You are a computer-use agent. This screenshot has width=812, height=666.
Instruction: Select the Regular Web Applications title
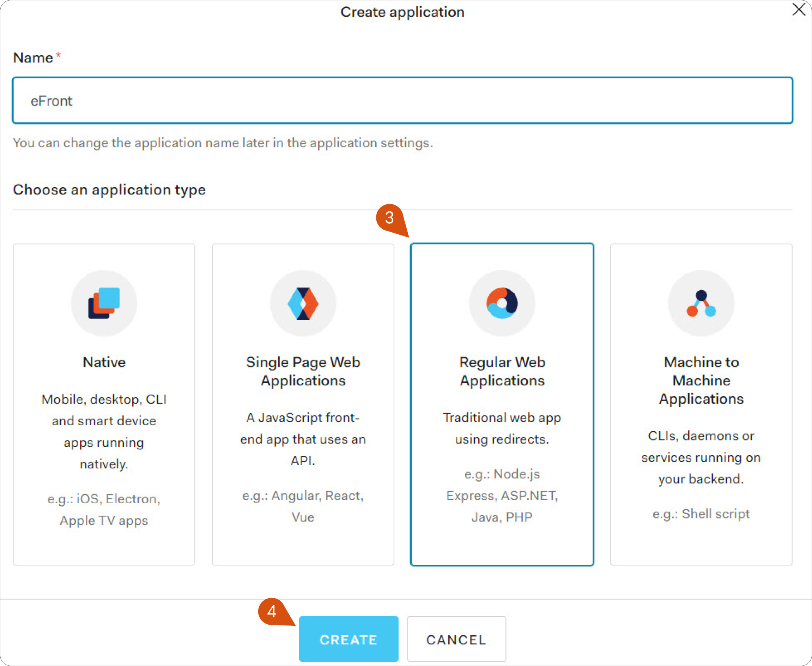tap(502, 371)
